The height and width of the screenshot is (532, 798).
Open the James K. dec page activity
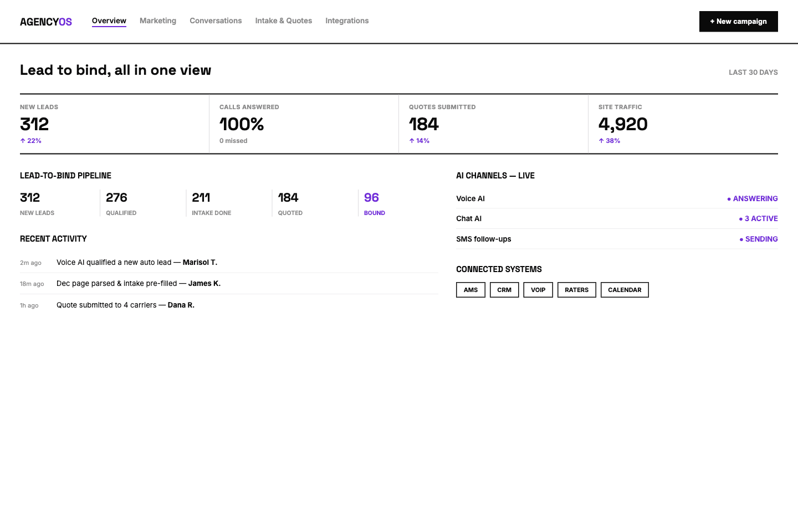pyautogui.click(x=229, y=284)
